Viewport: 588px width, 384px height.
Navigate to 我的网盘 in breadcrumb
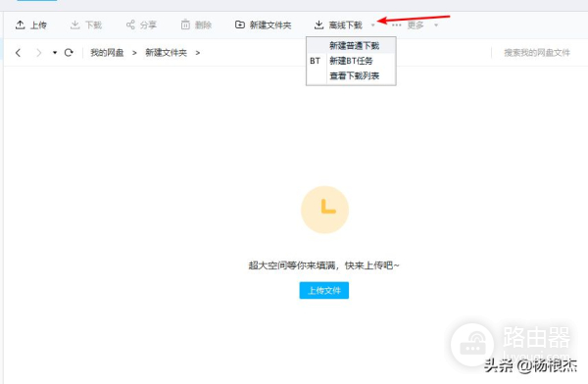coord(107,53)
